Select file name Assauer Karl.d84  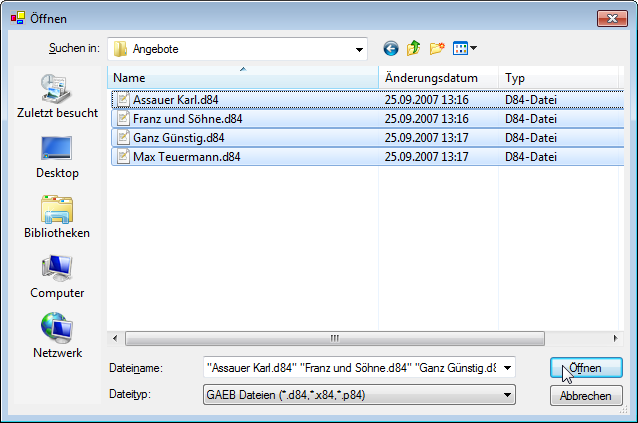coord(176,100)
